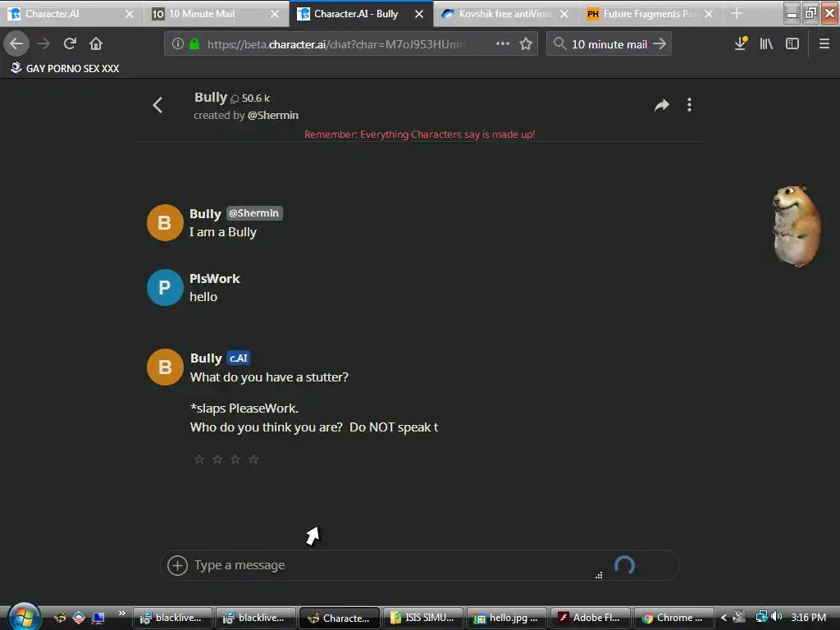Rate the reply three stars

pos(235,459)
